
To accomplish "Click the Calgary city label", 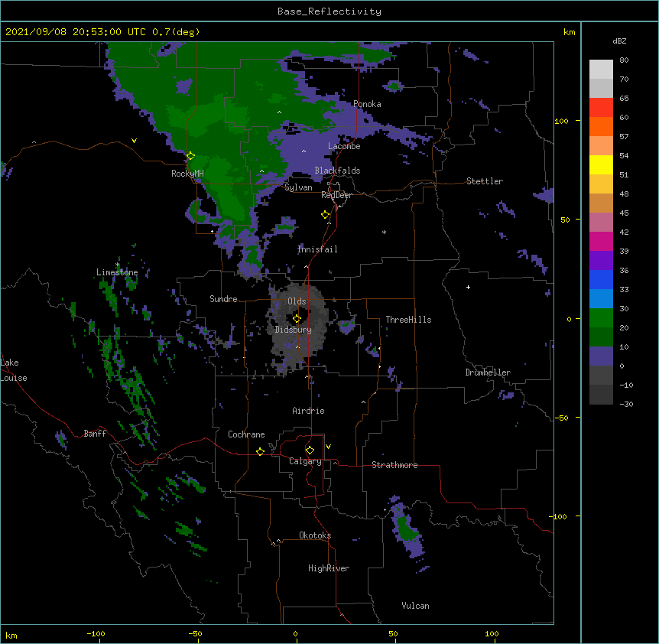I will click(x=305, y=461).
